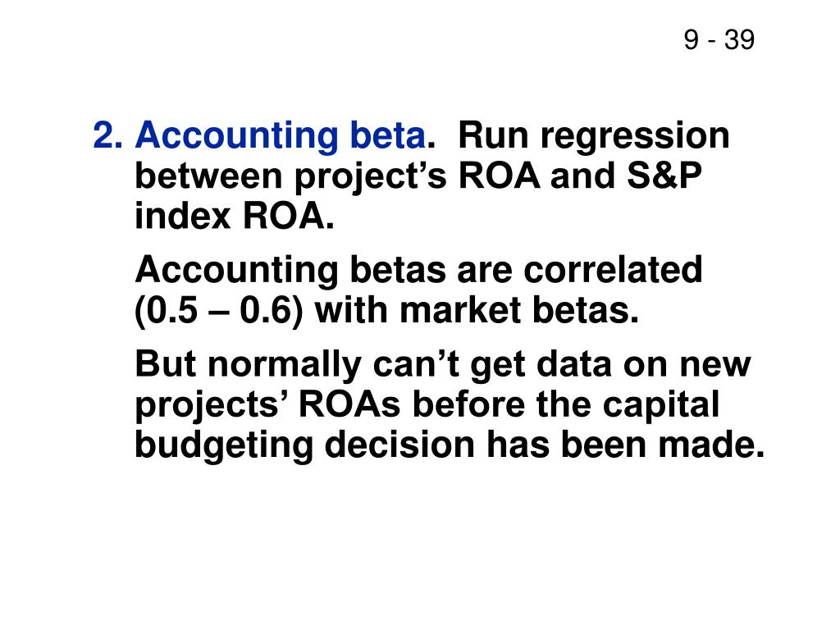This screenshot has height=630, width=840.
Task: Click the words 'before the capital'
Action: (566, 405)
